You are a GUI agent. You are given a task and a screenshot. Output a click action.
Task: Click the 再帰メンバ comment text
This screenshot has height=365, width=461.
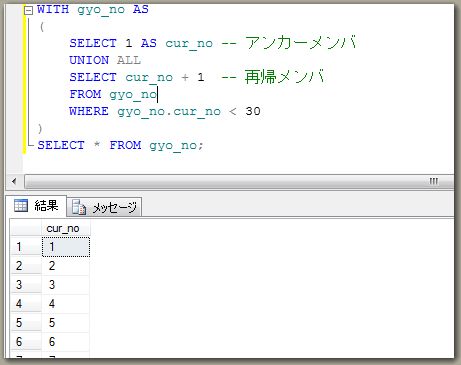point(285,77)
